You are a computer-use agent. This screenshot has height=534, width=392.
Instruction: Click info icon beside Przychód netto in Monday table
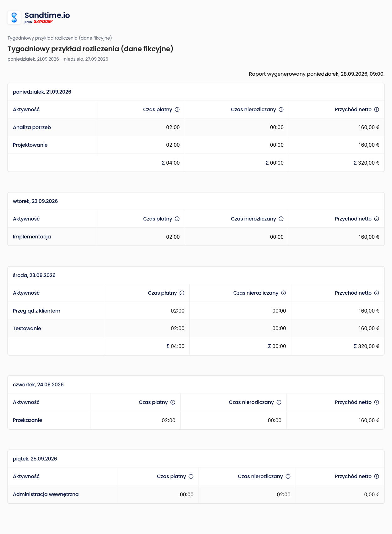(377, 110)
